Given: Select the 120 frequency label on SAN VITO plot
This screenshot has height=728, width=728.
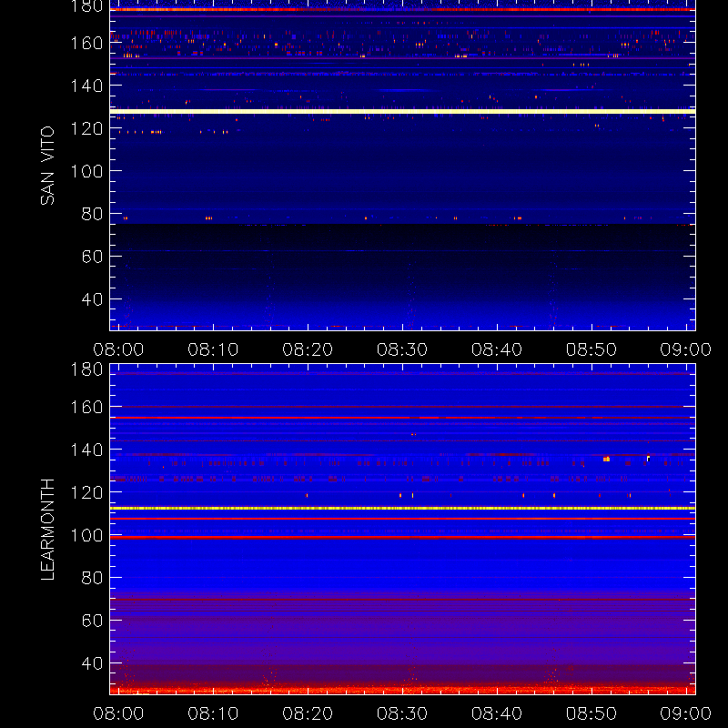Looking at the screenshot, I should click(x=86, y=128).
